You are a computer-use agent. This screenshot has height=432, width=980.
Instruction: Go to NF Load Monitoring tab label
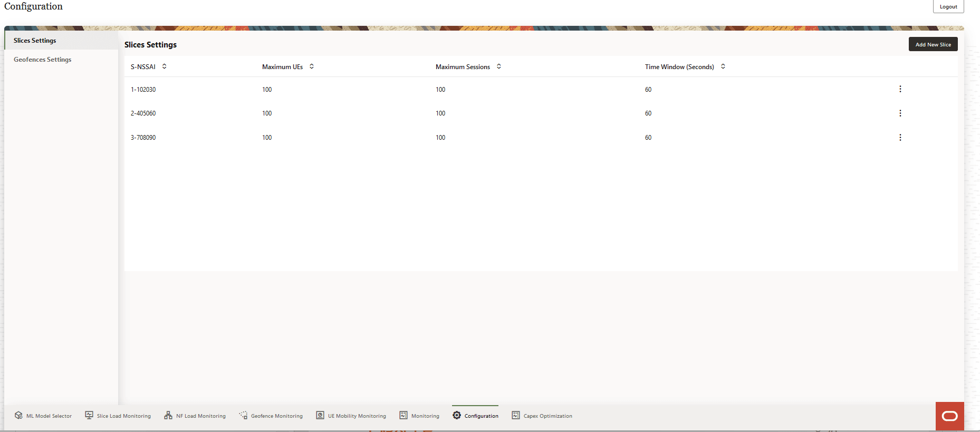[x=201, y=416]
